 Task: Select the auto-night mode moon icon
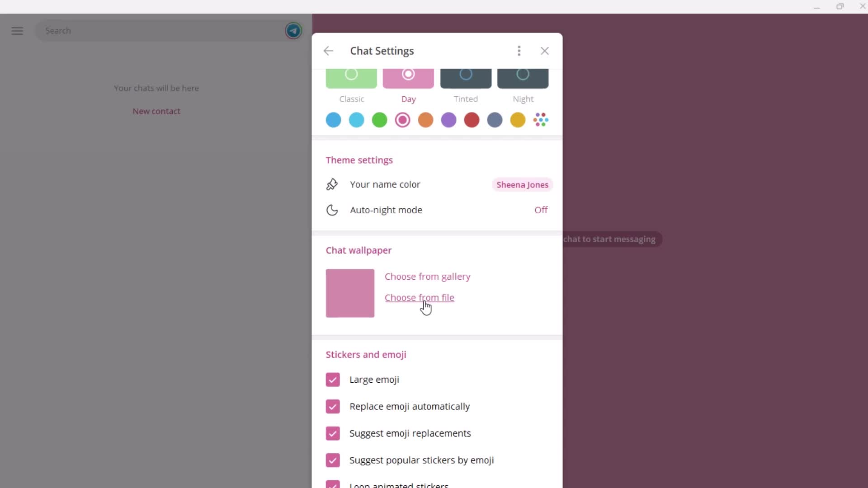point(333,210)
